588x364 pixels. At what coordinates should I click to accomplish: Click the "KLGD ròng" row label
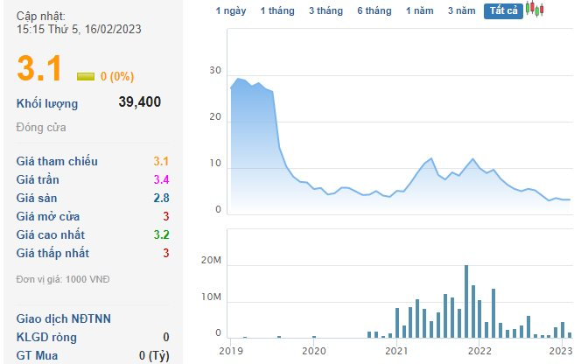(x=46, y=337)
